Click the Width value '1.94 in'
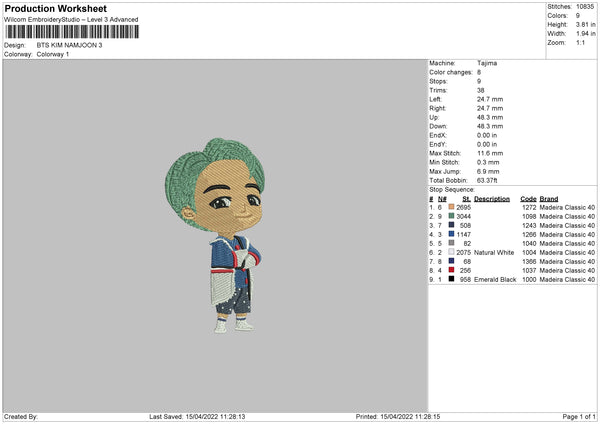 click(x=585, y=34)
